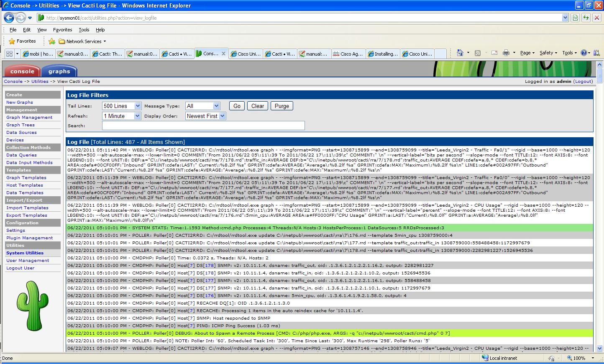Click into the Search text field
The image size is (604, 364).
203,126
